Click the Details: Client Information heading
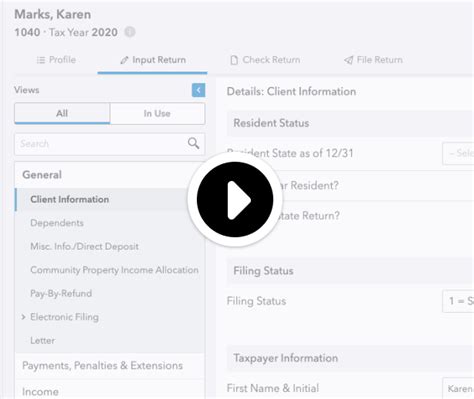Screen dimensions: 474x399 pyautogui.click(x=291, y=92)
